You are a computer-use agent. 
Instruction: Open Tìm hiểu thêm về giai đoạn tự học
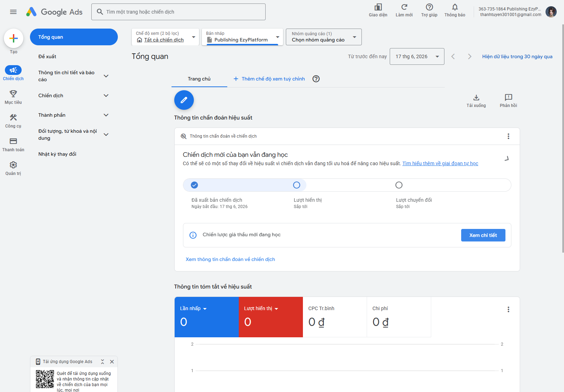pos(440,163)
